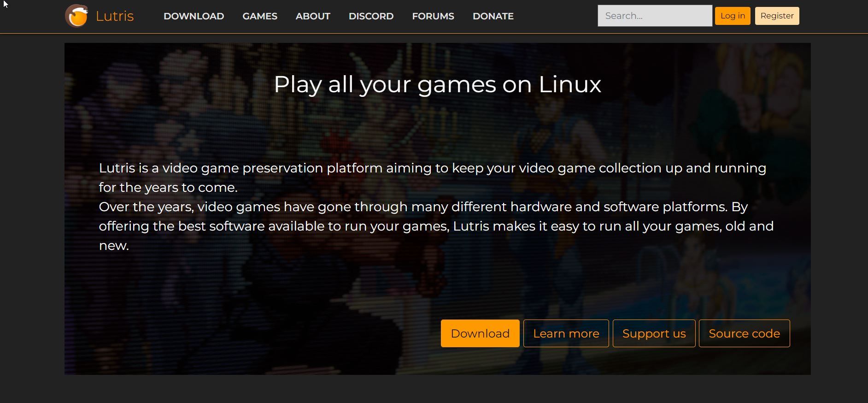Viewport: 868px width, 403px height.
Task: Open the ABOUT navigation item
Action: [x=313, y=16]
